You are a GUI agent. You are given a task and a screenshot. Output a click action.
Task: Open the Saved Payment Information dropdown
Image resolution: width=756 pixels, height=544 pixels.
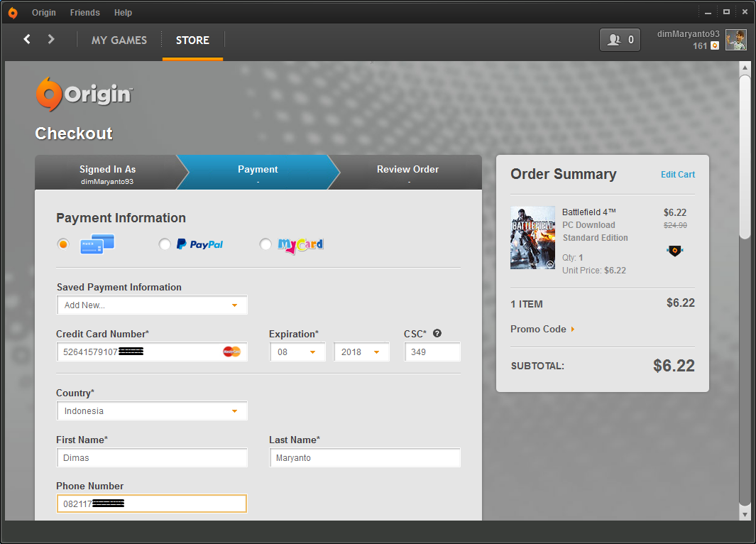[x=152, y=305]
